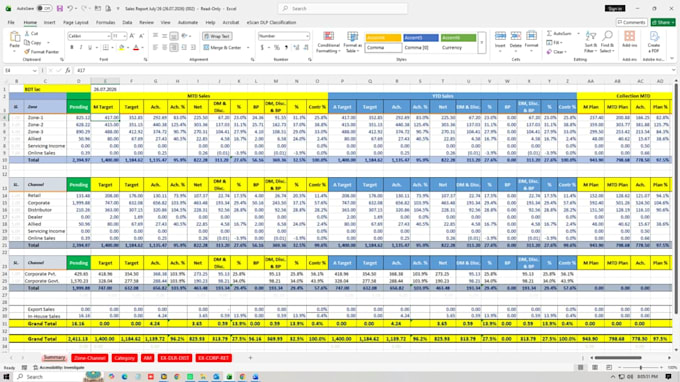Image resolution: width=680 pixels, height=382 pixels.
Task: Click the Save icon in the title bar
Action: [60, 9]
